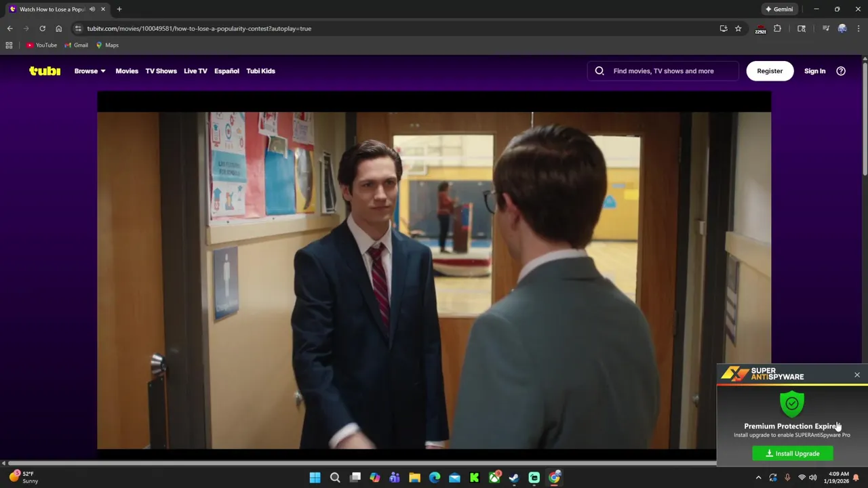Image resolution: width=868 pixels, height=488 pixels.
Task: Open Task View on the taskbar
Action: (355, 478)
